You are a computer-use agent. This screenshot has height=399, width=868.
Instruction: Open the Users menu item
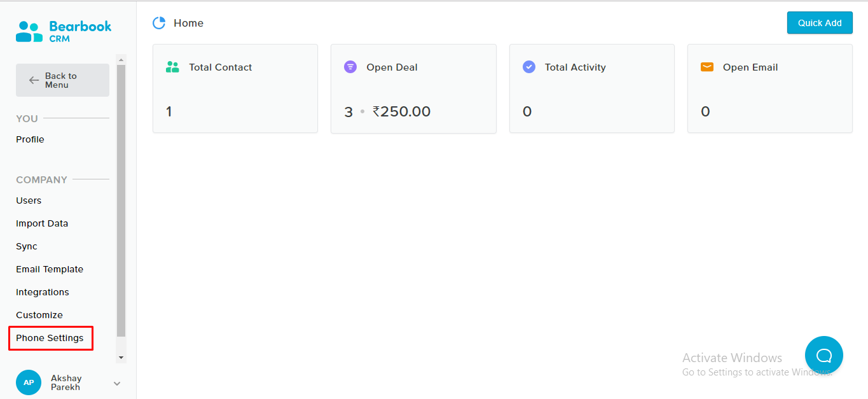[x=29, y=200]
